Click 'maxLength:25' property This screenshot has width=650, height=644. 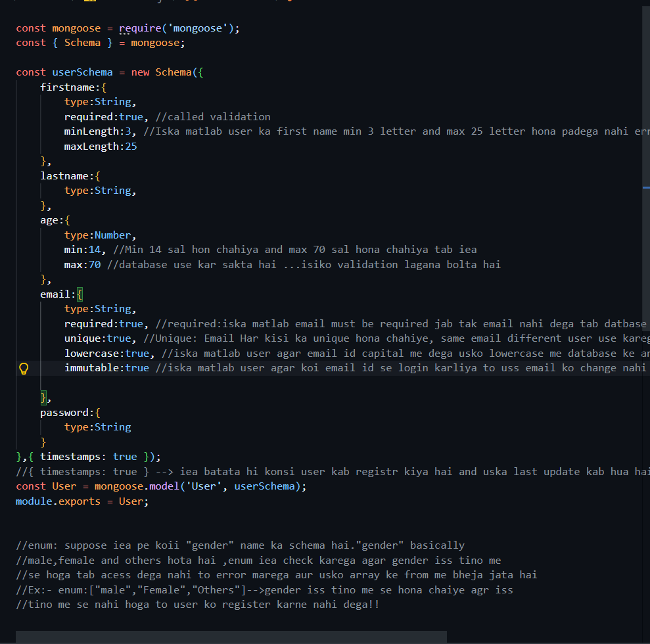(x=101, y=147)
